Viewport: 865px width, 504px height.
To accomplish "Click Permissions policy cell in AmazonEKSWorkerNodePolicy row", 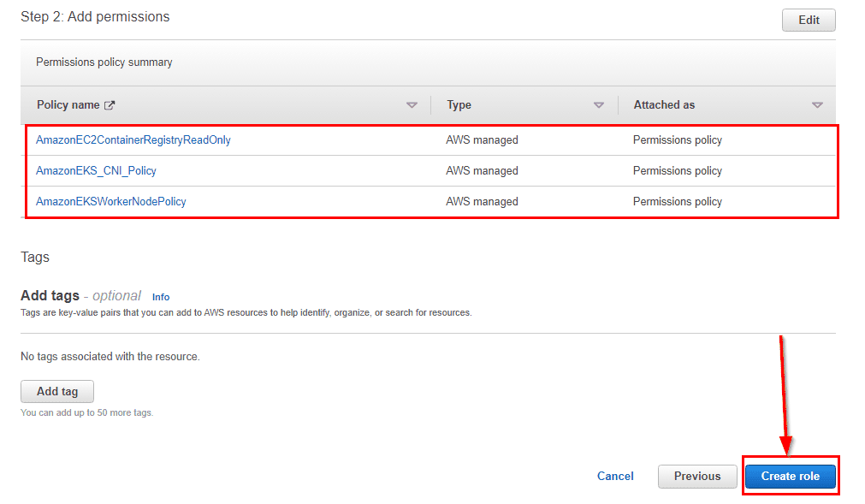I will [677, 202].
